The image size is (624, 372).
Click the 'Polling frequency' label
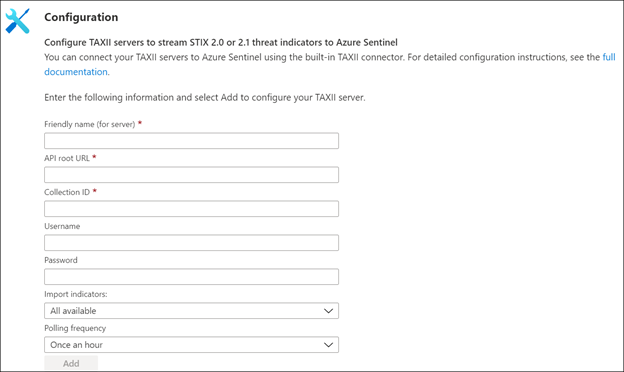75,328
